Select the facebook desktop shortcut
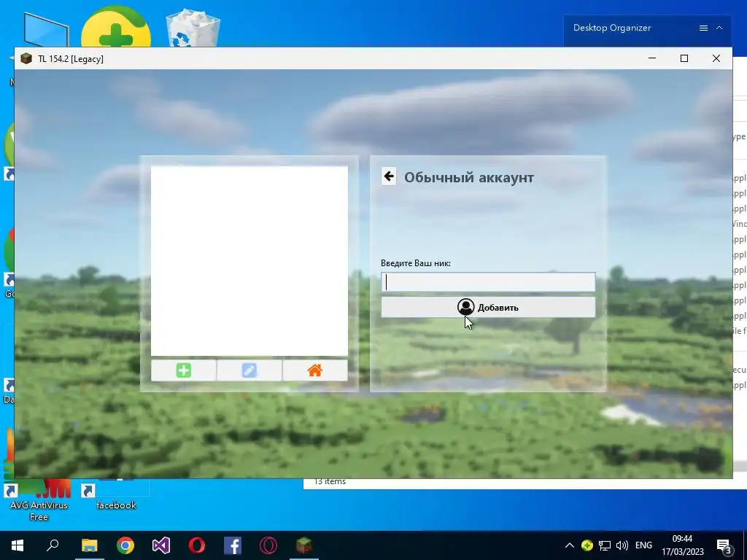This screenshot has height=560, width=747. click(116, 496)
